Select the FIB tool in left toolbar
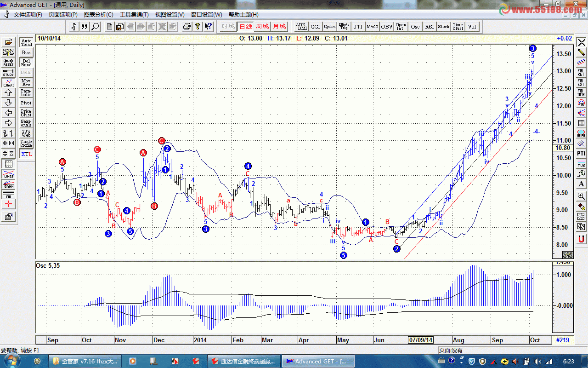Image resolution: width=588 pixels, height=368 pixels. 8,194
